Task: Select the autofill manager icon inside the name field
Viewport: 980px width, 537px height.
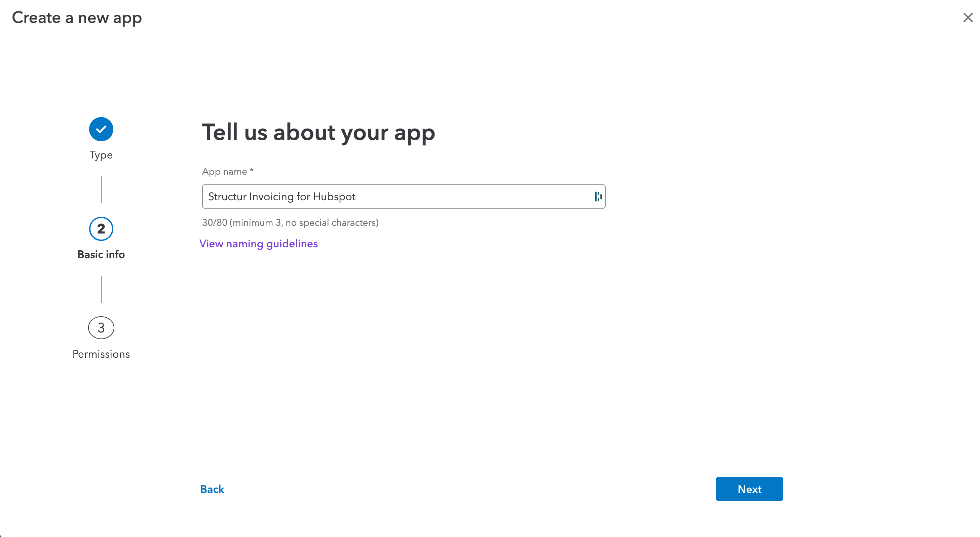Action: click(598, 196)
